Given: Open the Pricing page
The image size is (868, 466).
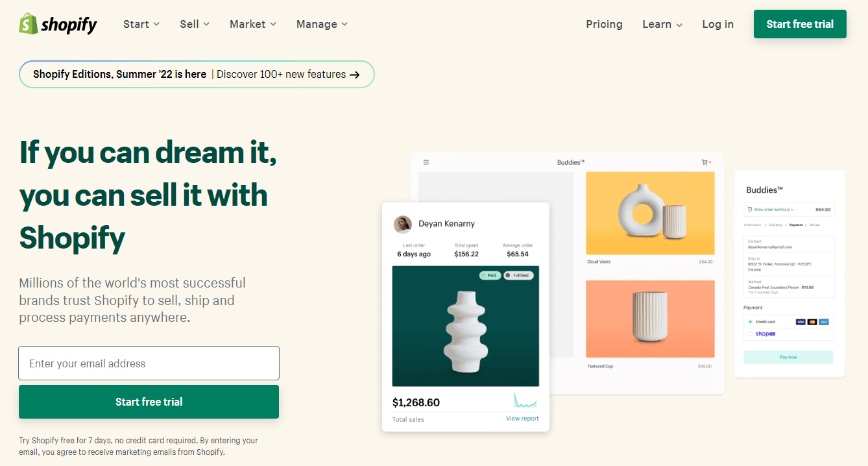Looking at the screenshot, I should click(x=604, y=24).
